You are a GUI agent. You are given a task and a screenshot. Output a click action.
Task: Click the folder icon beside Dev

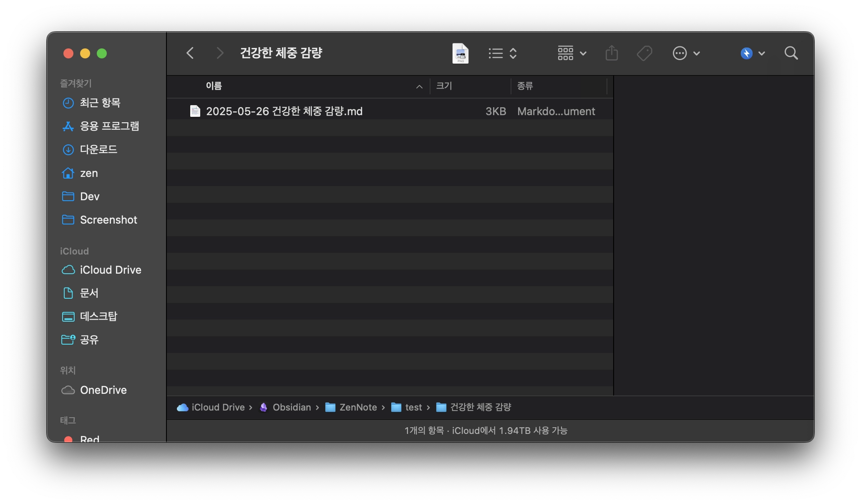click(68, 196)
